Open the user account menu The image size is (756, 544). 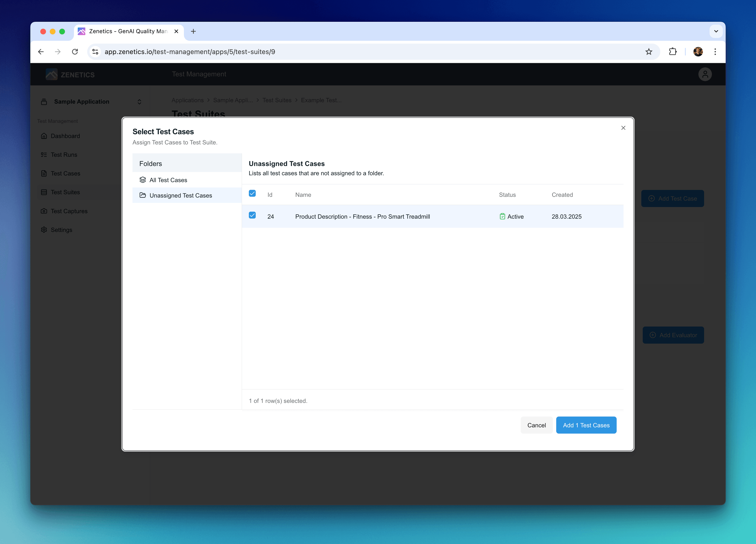705,74
